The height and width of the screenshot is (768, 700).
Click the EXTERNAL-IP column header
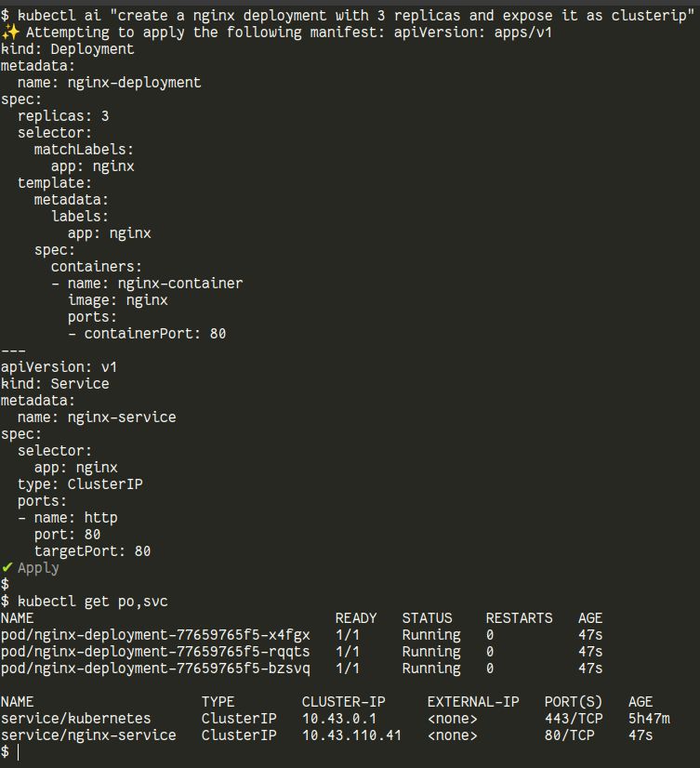coord(473,702)
